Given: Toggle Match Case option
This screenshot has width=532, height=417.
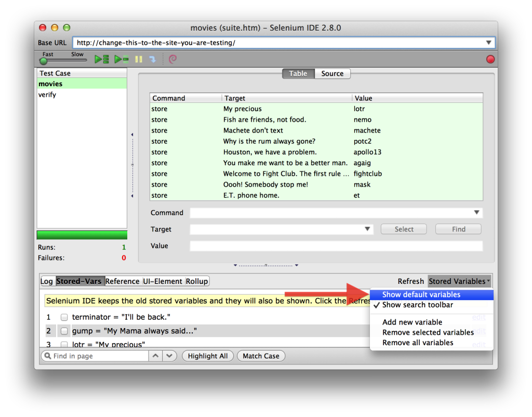Looking at the screenshot, I should (x=261, y=356).
